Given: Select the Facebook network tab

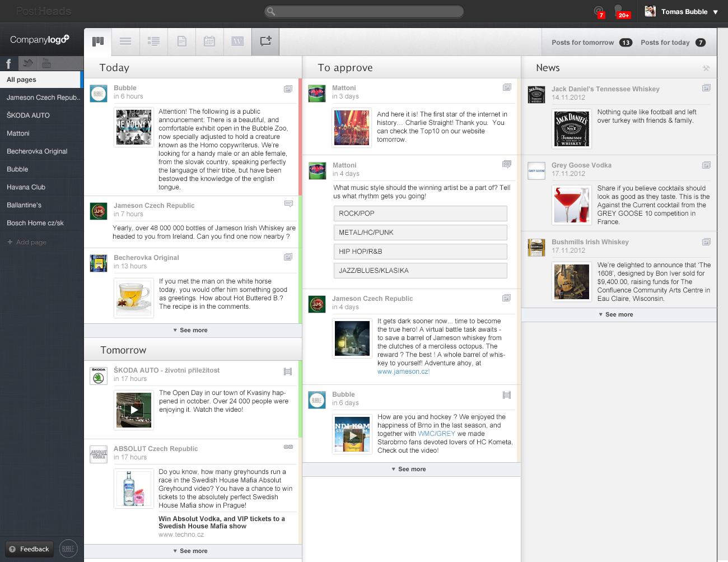Looking at the screenshot, I should tap(9, 63).
